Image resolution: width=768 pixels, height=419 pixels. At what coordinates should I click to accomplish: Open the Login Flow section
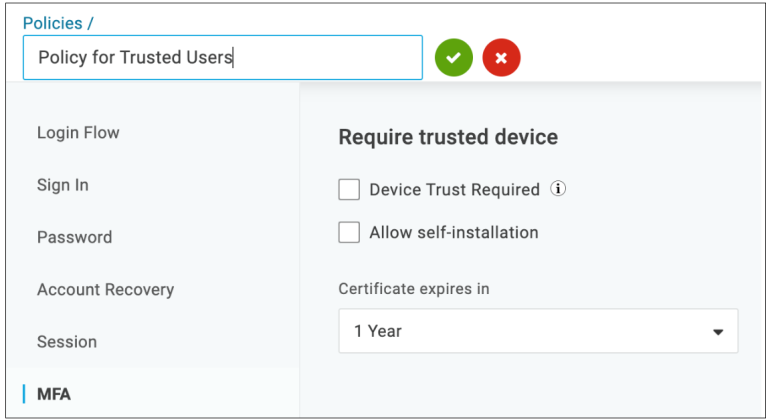(78, 132)
